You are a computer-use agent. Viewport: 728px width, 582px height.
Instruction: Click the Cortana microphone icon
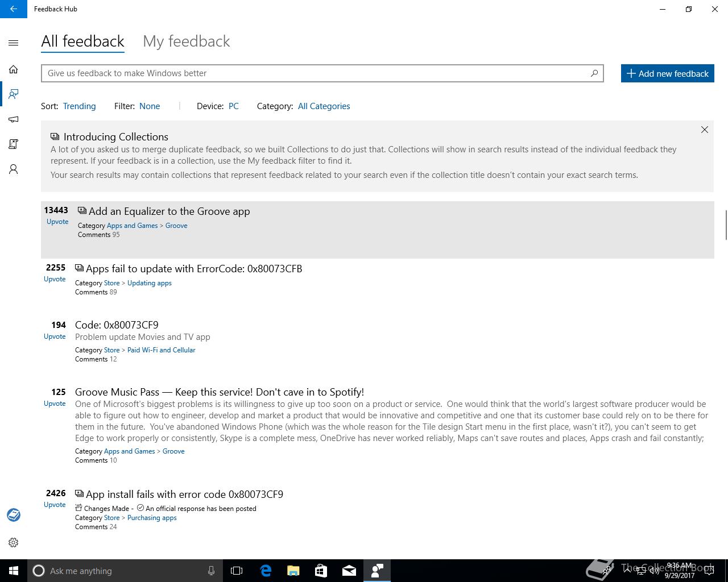click(211, 571)
